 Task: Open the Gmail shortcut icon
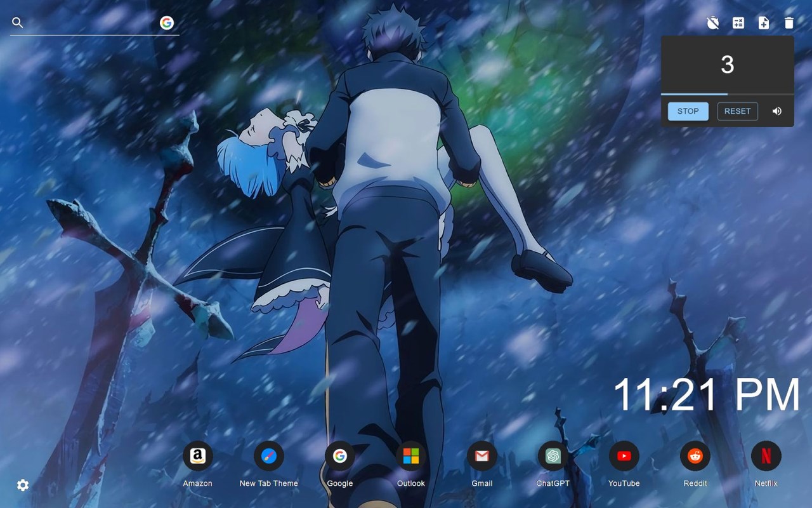point(482,456)
